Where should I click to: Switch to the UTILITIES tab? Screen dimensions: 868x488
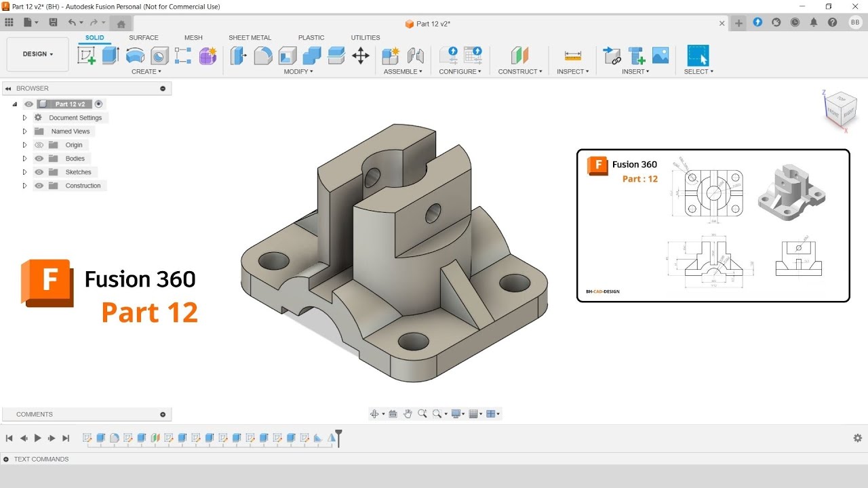366,38
